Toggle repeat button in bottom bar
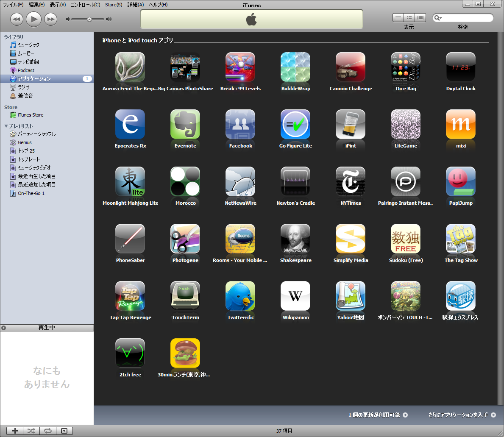Viewport: 504px width, 437px height. [x=48, y=431]
